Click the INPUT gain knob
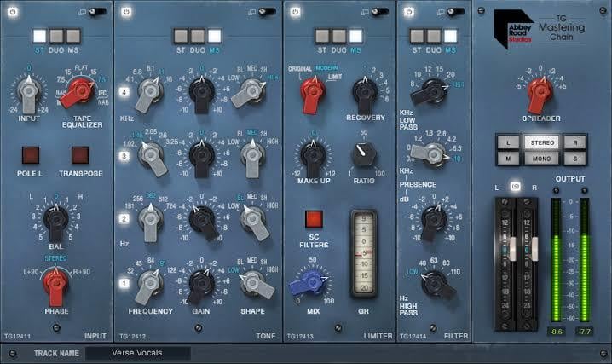This screenshot has height=364, width=612. [x=28, y=93]
